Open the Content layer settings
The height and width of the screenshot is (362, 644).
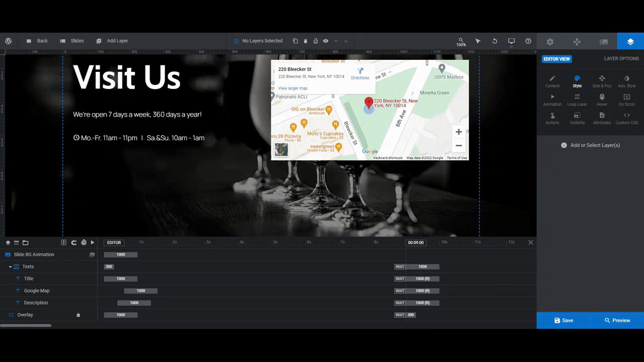point(552,81)
